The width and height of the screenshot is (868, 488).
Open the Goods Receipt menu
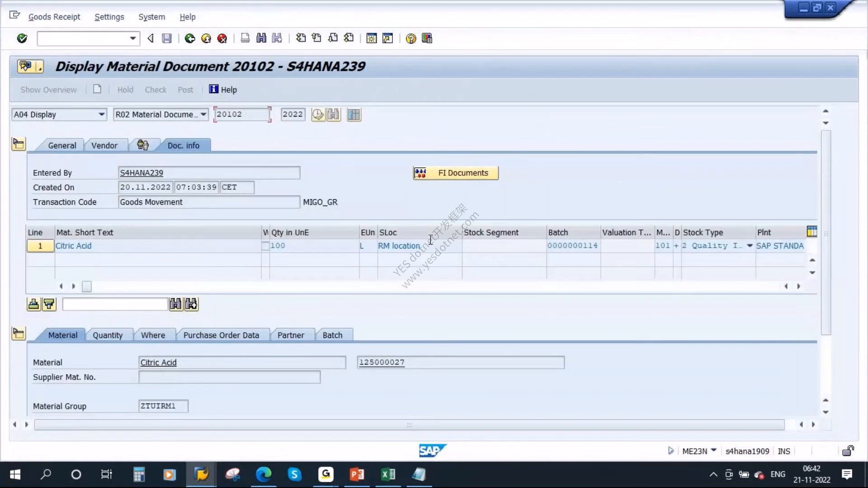[x=54, y=17]
